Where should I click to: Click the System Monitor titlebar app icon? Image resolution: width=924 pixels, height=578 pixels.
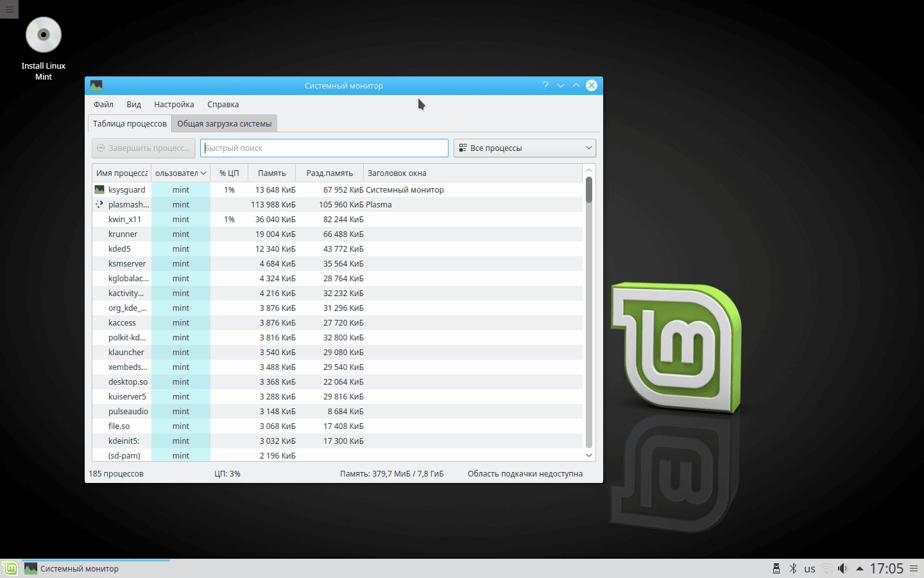pos(96,85)
